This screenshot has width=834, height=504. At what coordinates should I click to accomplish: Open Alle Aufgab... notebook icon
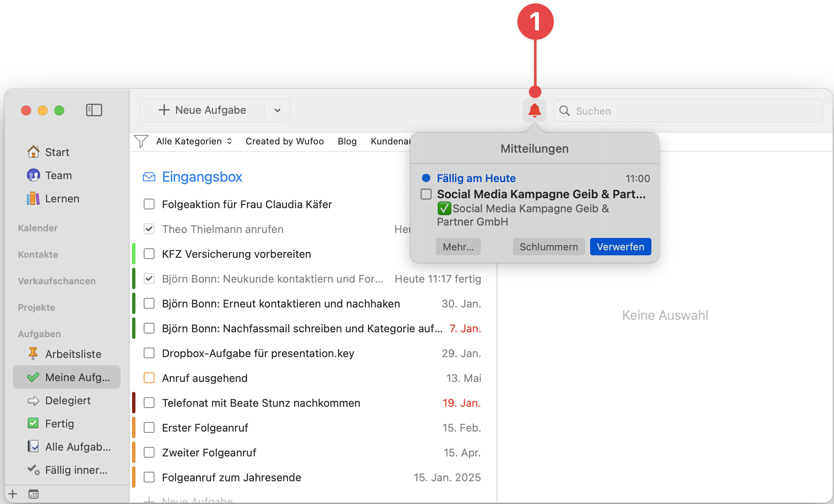(x=33, y=446)
